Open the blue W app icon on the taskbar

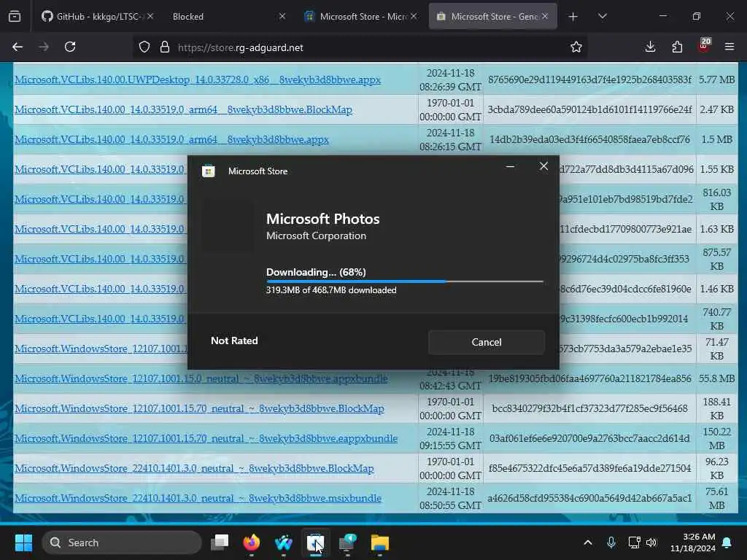click(x=284, y=542)
